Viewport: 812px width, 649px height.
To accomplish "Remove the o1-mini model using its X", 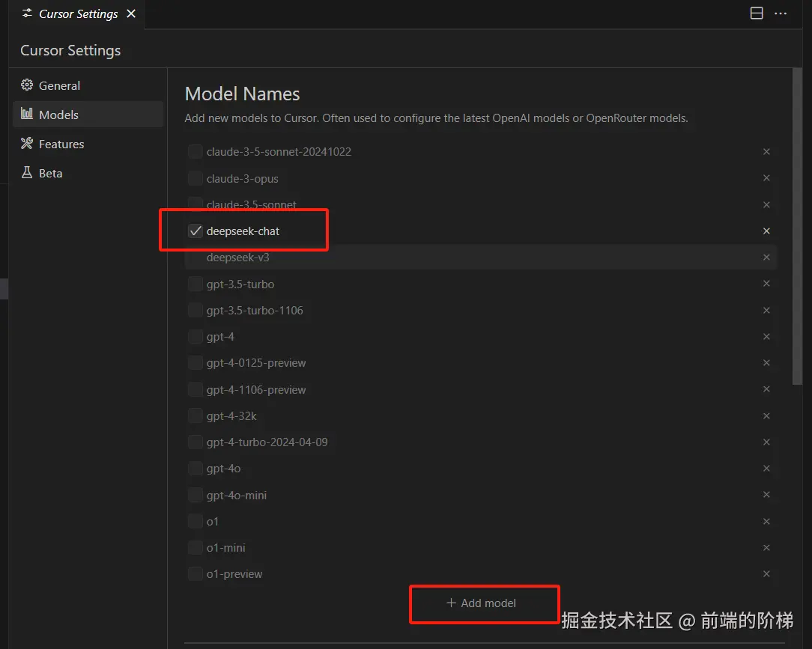I will point(766,547).
